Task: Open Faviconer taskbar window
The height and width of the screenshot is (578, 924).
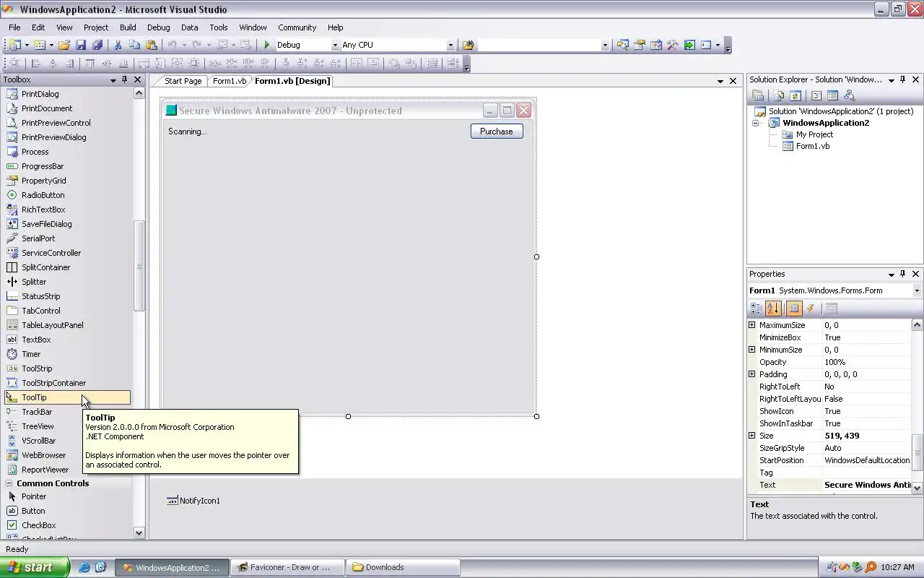Action: pyautogui.click(x=288, y=567)
